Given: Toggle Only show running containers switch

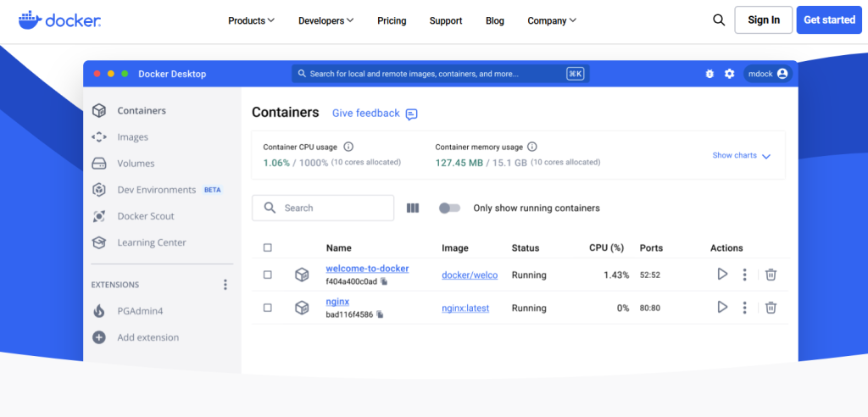Looking at the screenshot, I should [449, 208].
